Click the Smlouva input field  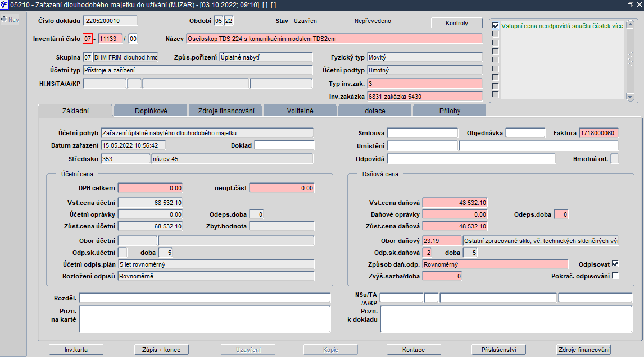tap(422, 133)
